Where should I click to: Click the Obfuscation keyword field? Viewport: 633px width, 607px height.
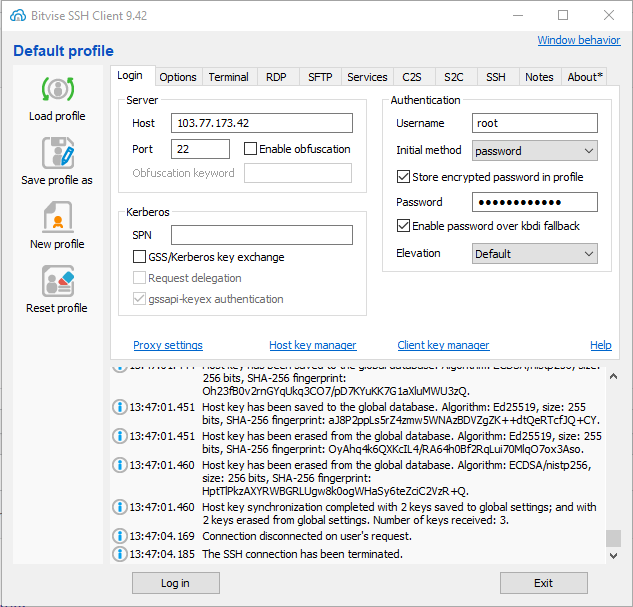pyautogui.click(x=298, y=173)
